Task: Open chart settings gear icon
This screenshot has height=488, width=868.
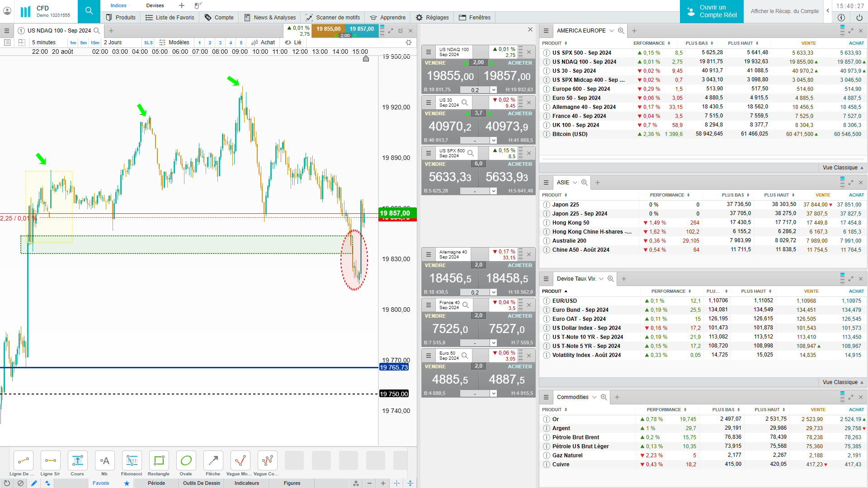Action: point(409,42)
